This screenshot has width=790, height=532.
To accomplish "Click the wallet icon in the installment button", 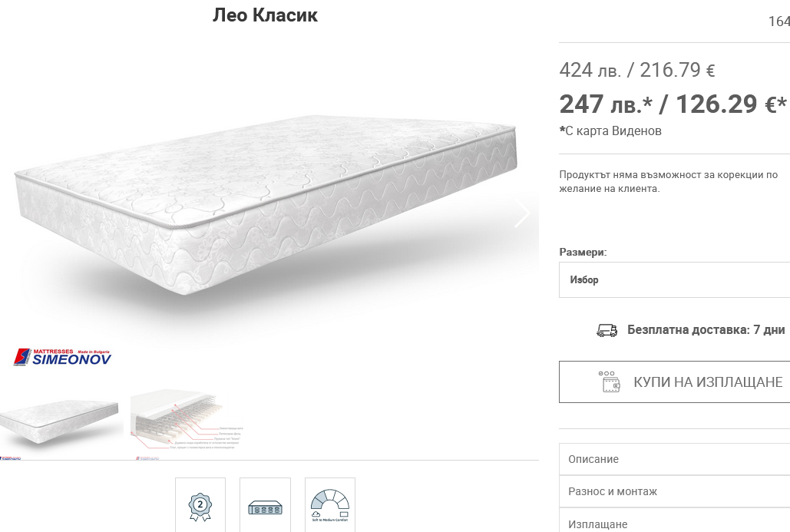I will (609, 382).
